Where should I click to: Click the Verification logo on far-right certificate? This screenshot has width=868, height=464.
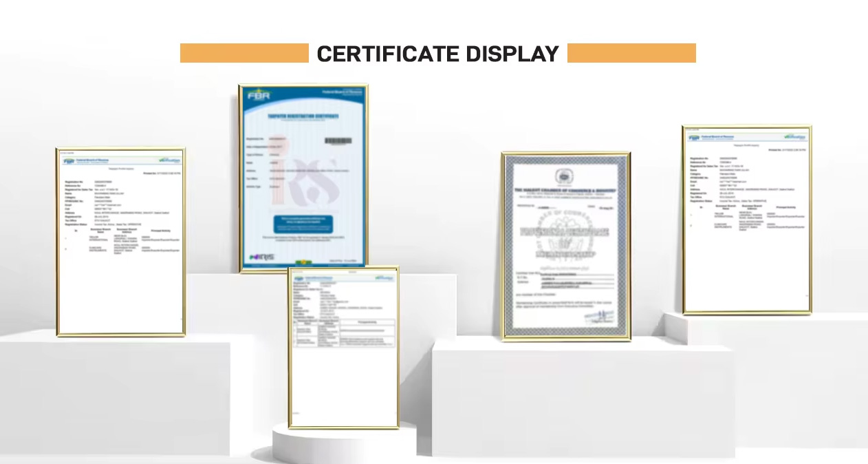pos(794,137)
